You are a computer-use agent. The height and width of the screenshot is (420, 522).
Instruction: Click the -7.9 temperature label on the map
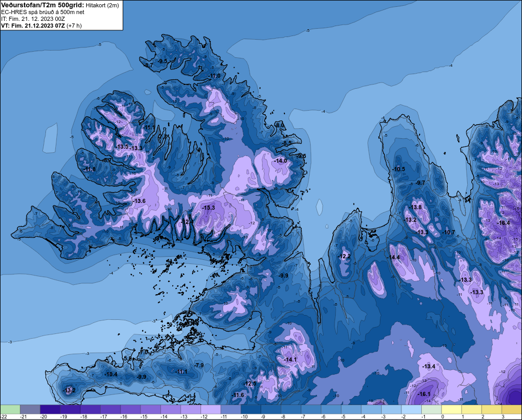pyautogui.click(x=199, y=365)
